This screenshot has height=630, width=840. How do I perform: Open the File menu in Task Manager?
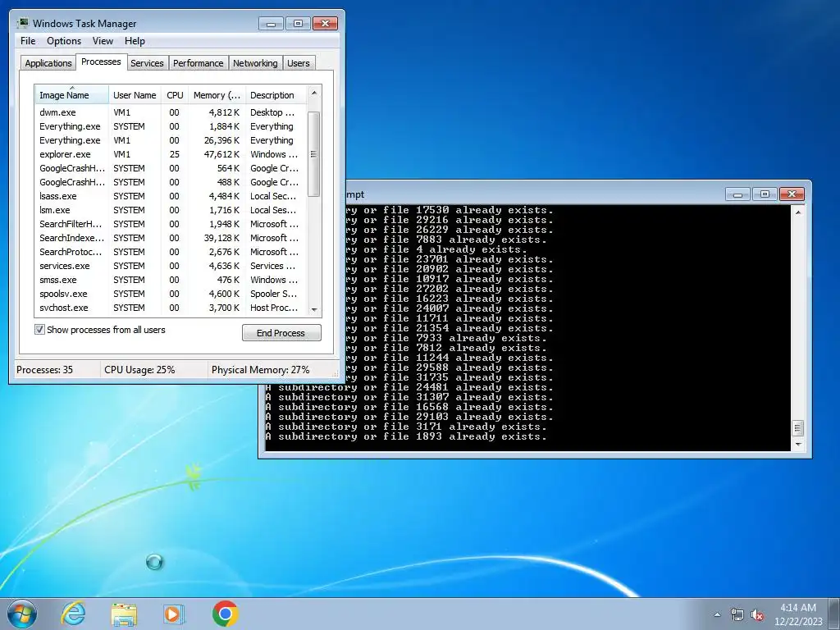28,41
